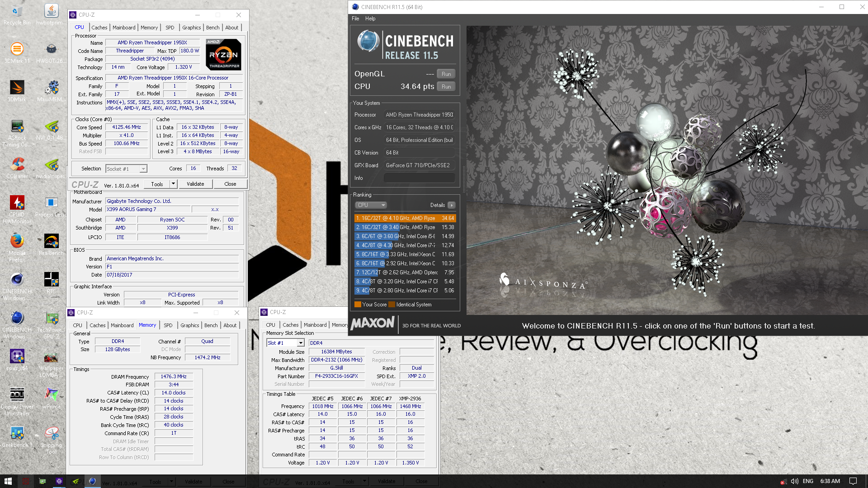Click the Info field in Cinebench

419,178
